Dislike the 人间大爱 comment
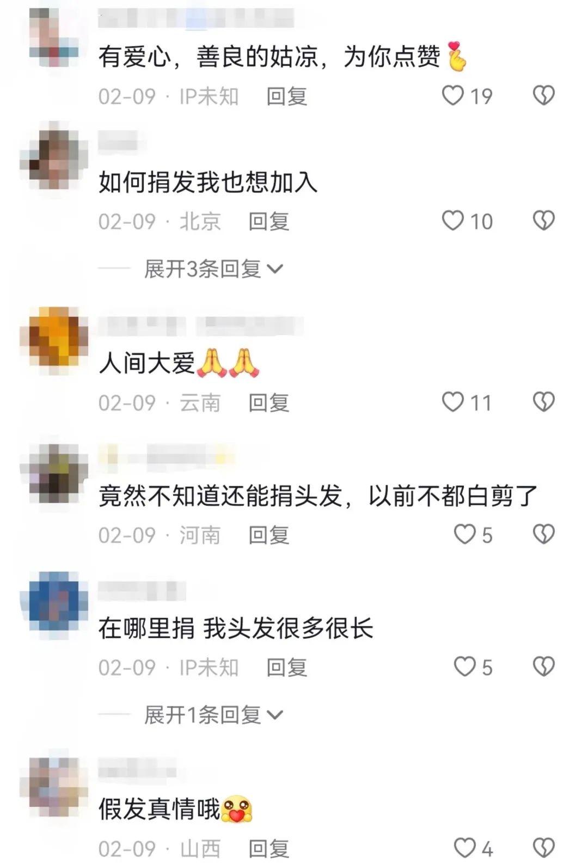Viewport: 588px width, 868px height. coord(543,402)
